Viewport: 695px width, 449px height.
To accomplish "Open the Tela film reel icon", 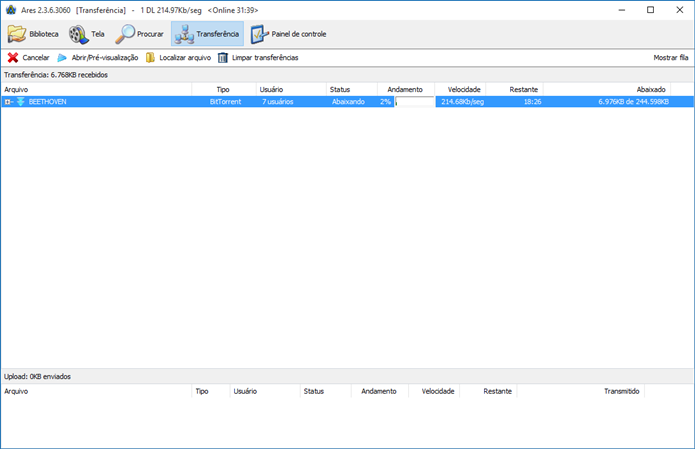I will click(x=78, y=34).
